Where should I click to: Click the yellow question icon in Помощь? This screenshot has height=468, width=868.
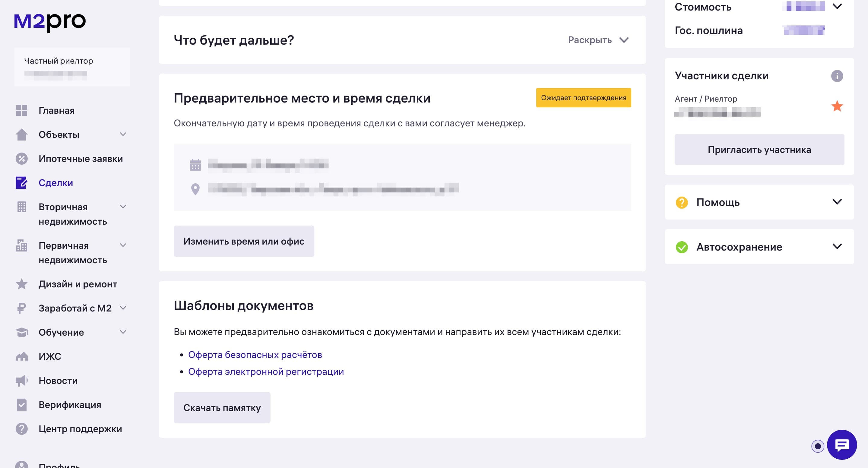tap(682, 203)
